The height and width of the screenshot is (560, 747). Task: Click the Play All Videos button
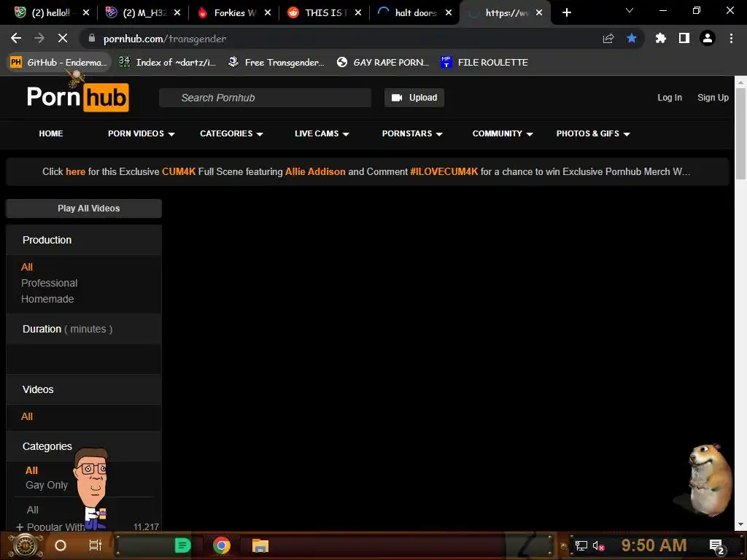click(84, 209)
